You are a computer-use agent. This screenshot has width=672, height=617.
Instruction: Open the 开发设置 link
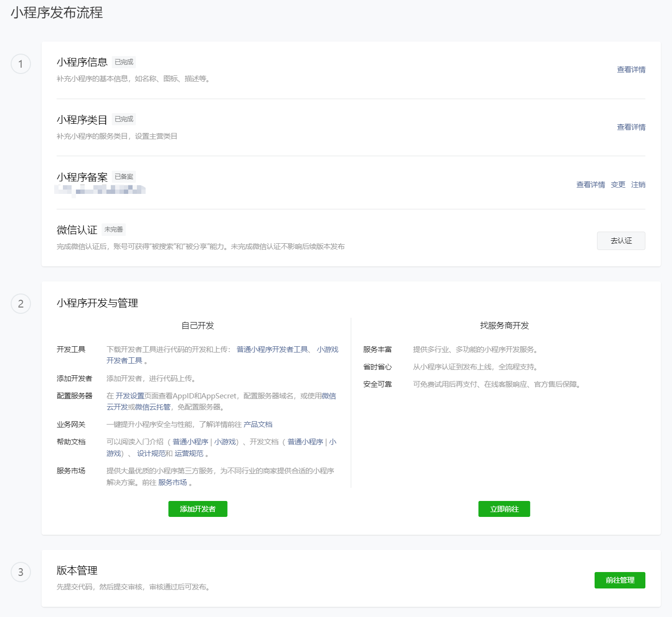pyautogui.click(x=130, y=396)
